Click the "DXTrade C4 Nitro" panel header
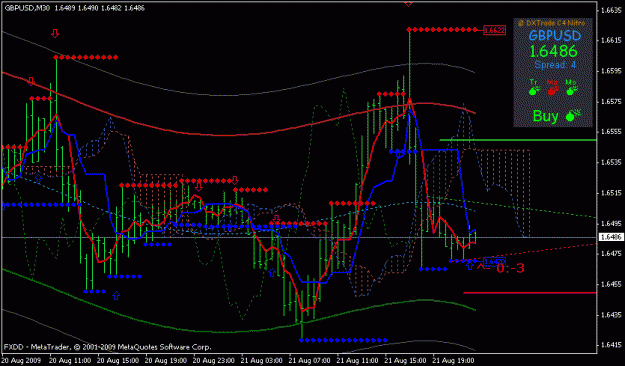Image resolution: width=625 pixels, height=366 pixels. pos(552,23)
